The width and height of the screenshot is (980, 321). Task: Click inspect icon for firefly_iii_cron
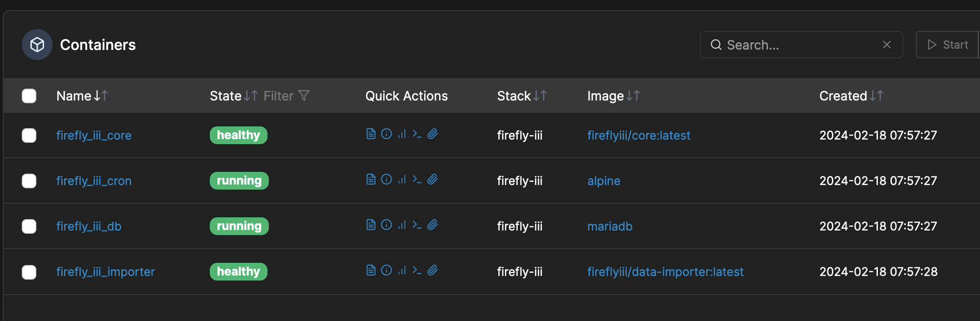(386, 179)
